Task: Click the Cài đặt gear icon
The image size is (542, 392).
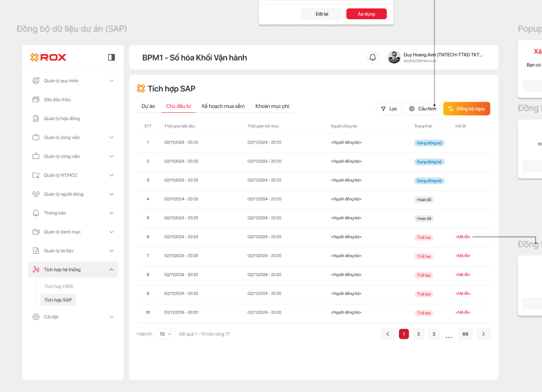Action: click(x=36, y=317)
